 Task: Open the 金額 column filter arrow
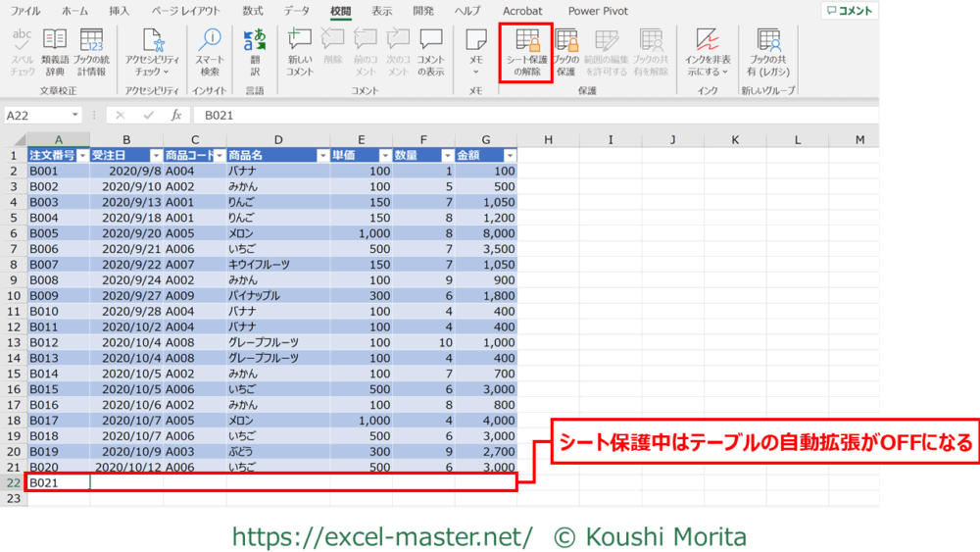(509, 156)
